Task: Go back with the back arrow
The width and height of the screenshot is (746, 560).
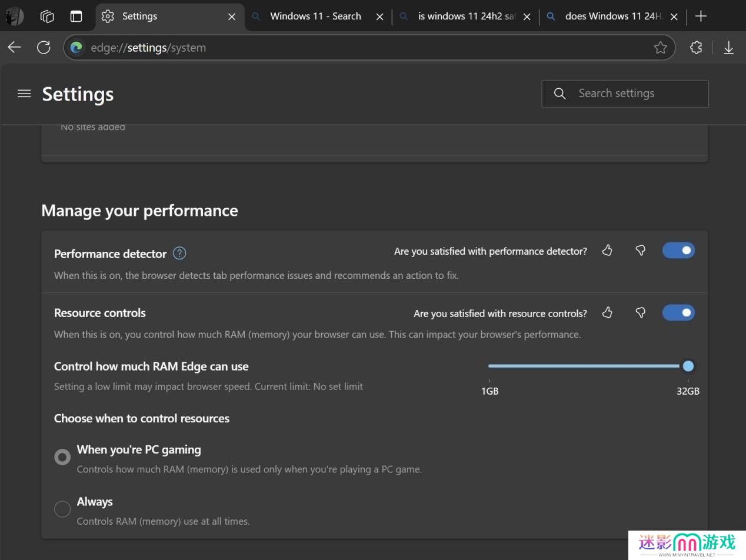Action: coord(15,48)
